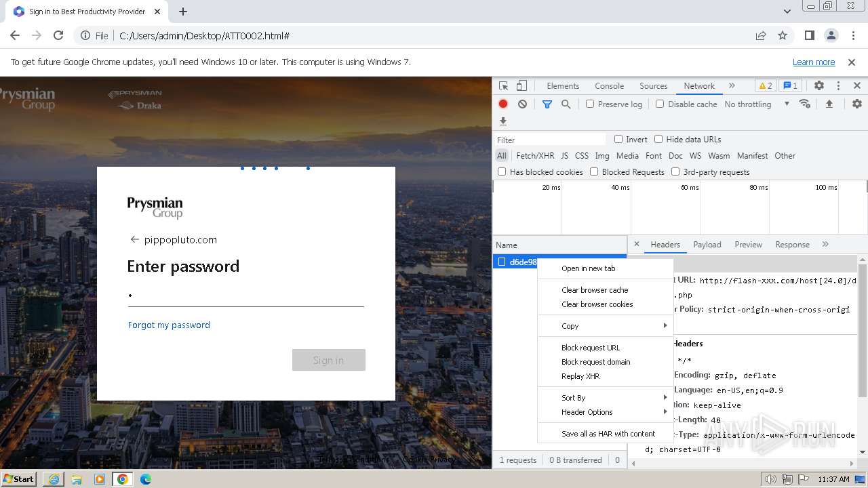Go back in browser history
This screenshot has height=488, width=868.
click(15, 36)
